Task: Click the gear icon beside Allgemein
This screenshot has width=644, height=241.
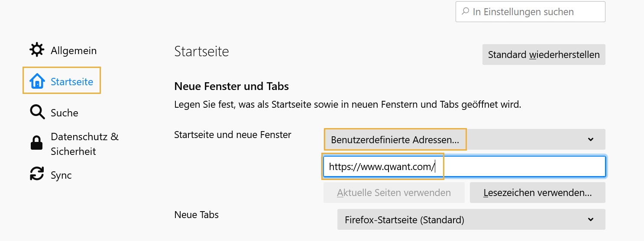Action: click(x=37, y=50)
